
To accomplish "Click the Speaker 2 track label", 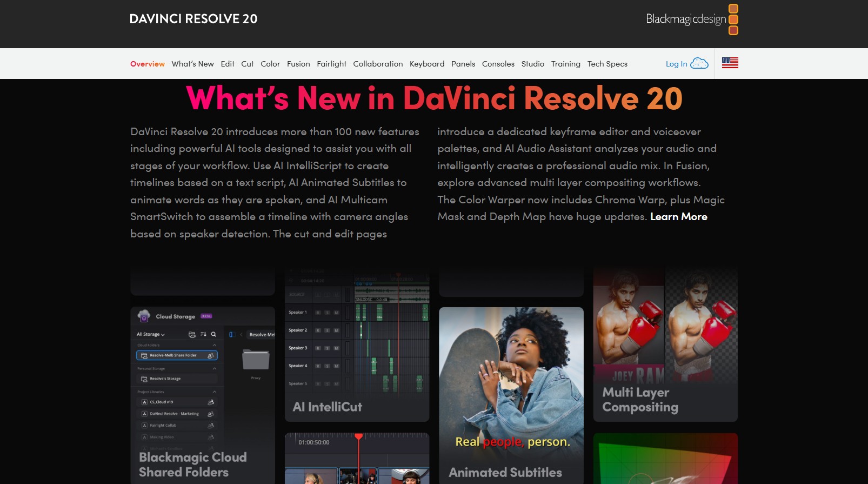I will point(298,330).
